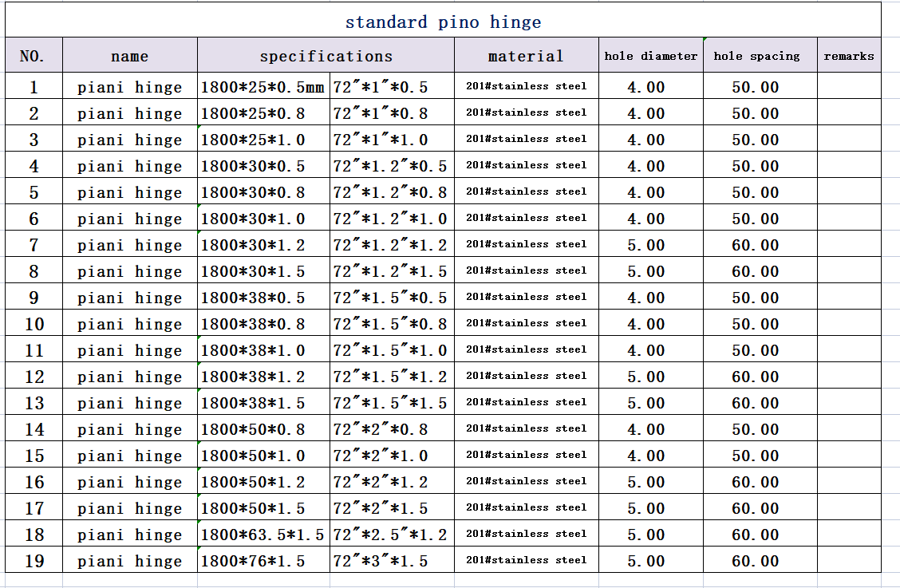Click the 'material' header cell
This screenshot has height=588, width=900.
click(x=525, y=56)
